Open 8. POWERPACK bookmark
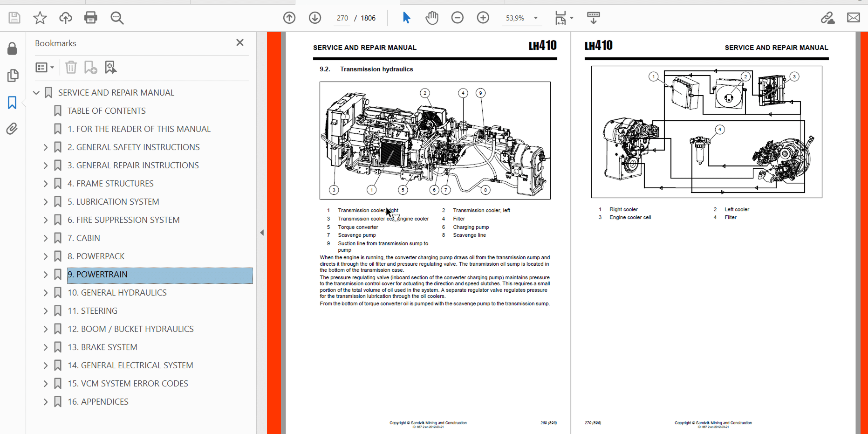The width and height of the screenshot is (868, 434). click(x=96, y=256)
